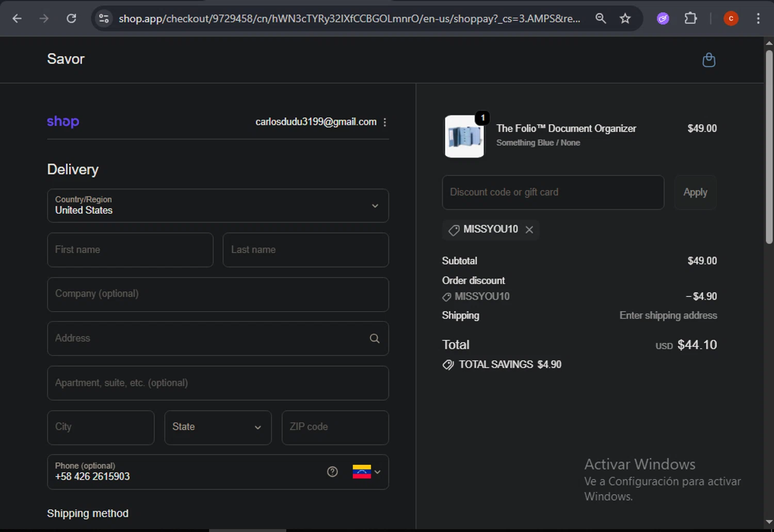Click the ZIP code field
774x532 pixels.
[x=335, y=427]
